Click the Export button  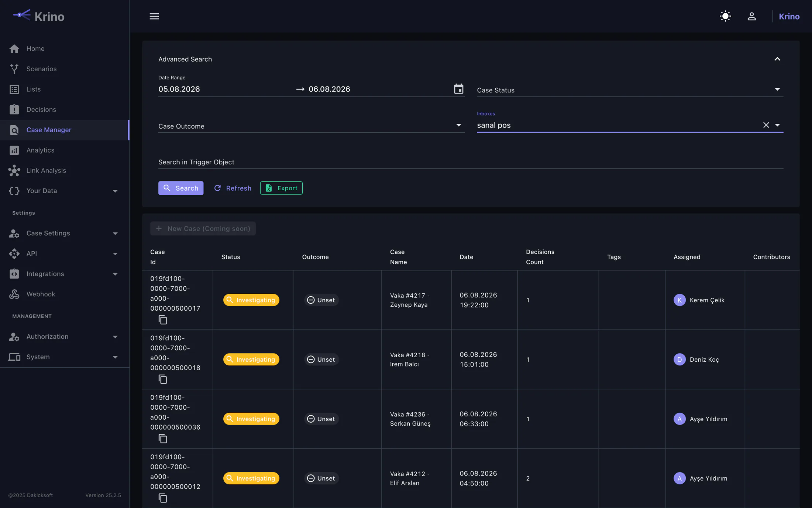click(x=281, y=188)
